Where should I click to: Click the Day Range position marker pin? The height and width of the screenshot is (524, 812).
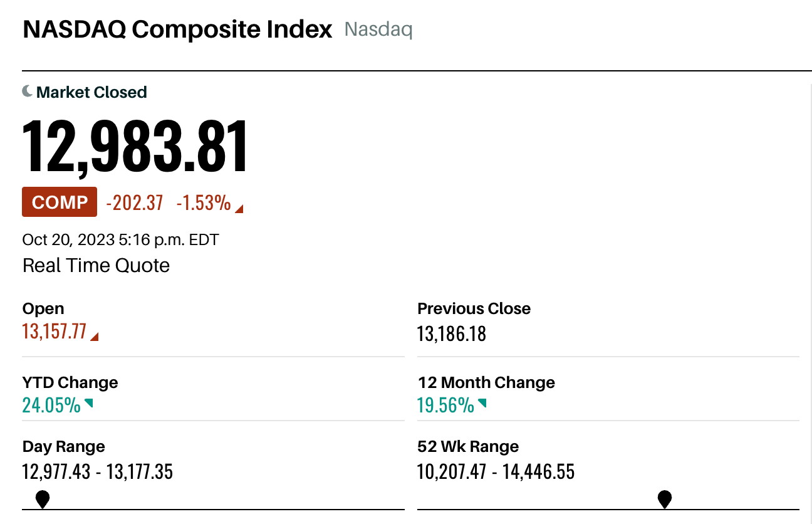pyautogui.click(x=43, y=500)
